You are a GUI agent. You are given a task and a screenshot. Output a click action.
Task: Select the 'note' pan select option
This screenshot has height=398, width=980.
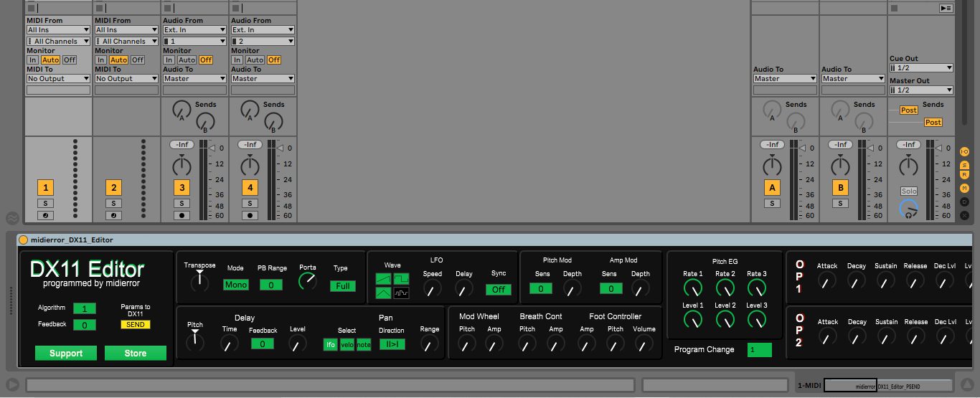tap(364, 345)
